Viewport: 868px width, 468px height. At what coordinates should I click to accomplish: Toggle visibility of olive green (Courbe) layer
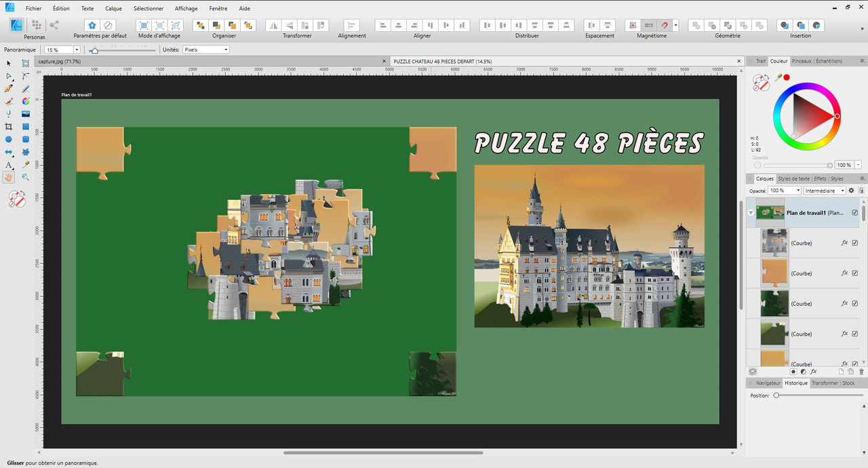854,334
